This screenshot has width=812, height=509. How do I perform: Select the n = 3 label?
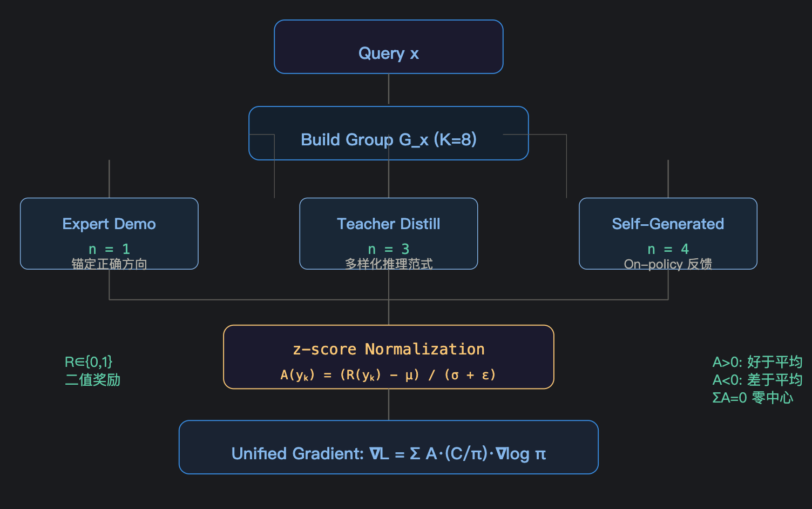[389, 249]
